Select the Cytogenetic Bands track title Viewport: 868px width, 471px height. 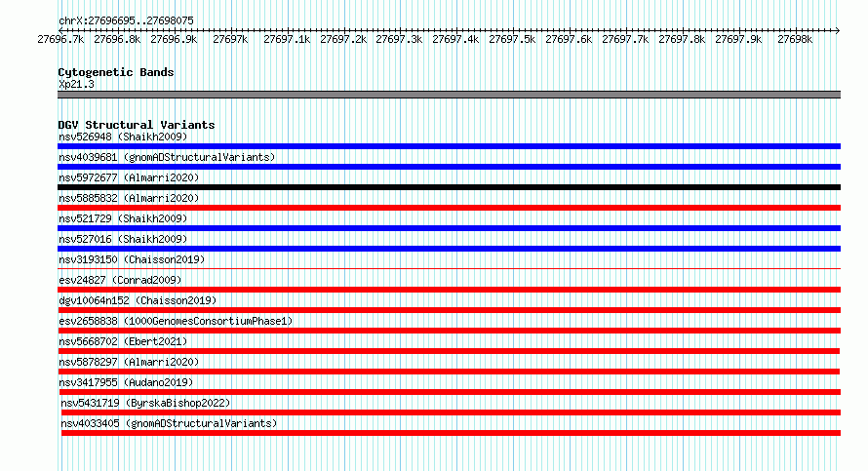click(116, 72)
